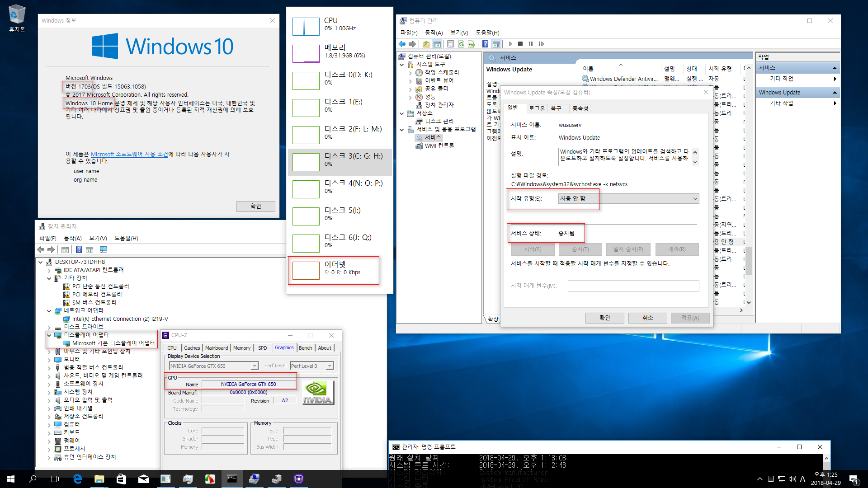Switch to 복구 tab in properties dialog
Viewport: 868px width, 488px height.
click(x=556, y=108)
